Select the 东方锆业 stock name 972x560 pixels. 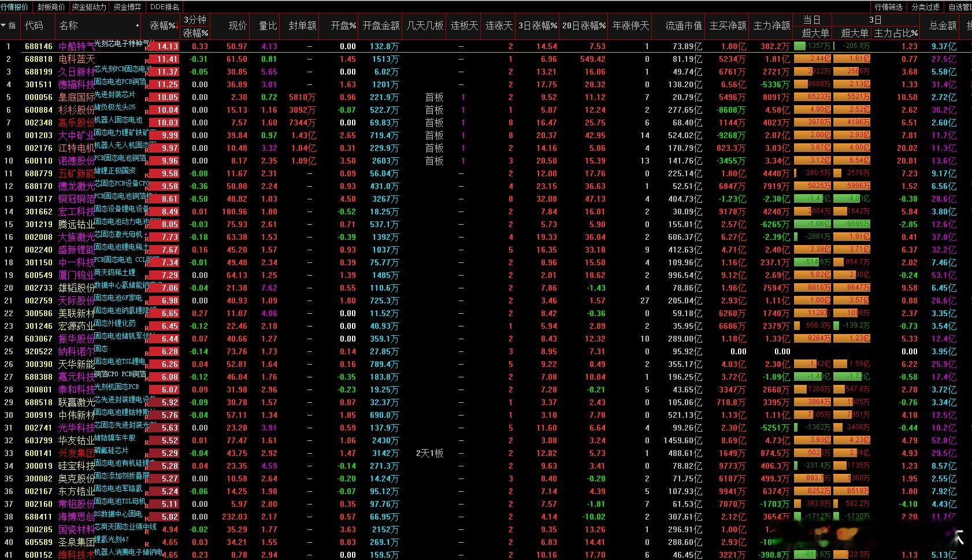coord(76,491)
